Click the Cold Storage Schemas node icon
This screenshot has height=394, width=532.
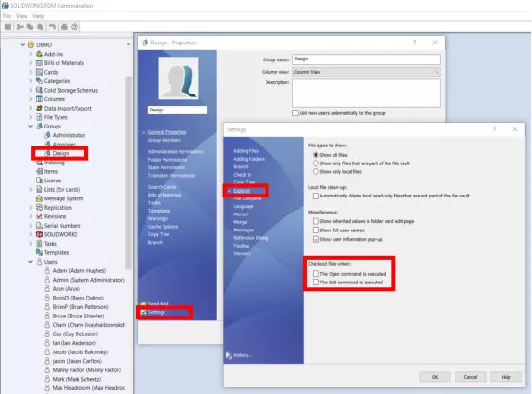point(39,90)
